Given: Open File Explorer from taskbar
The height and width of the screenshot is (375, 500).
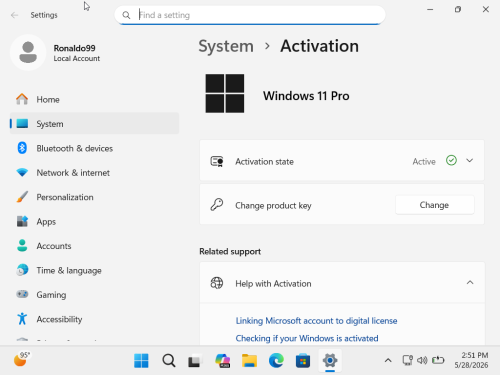Looking at the screenshot, I should tap(249, 360).
